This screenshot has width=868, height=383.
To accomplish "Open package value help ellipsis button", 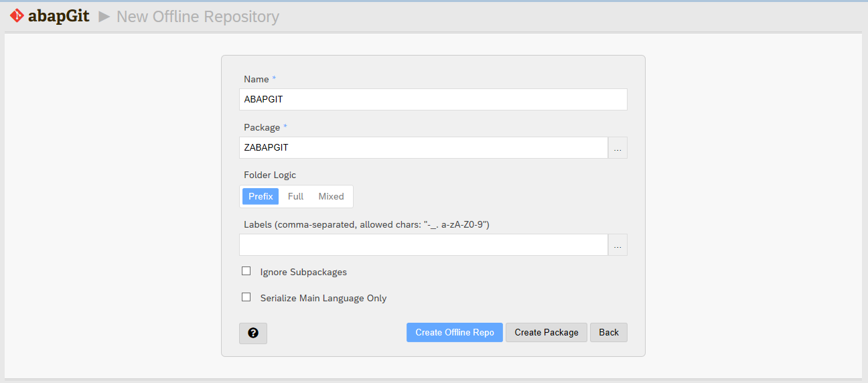I will coord(618,148).
